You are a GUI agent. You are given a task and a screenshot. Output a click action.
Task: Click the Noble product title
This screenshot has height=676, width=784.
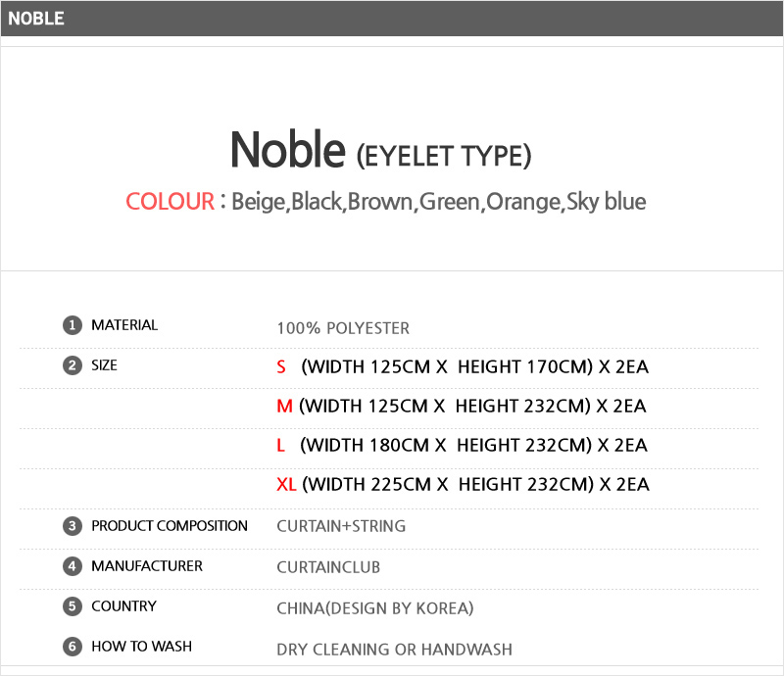287,151
